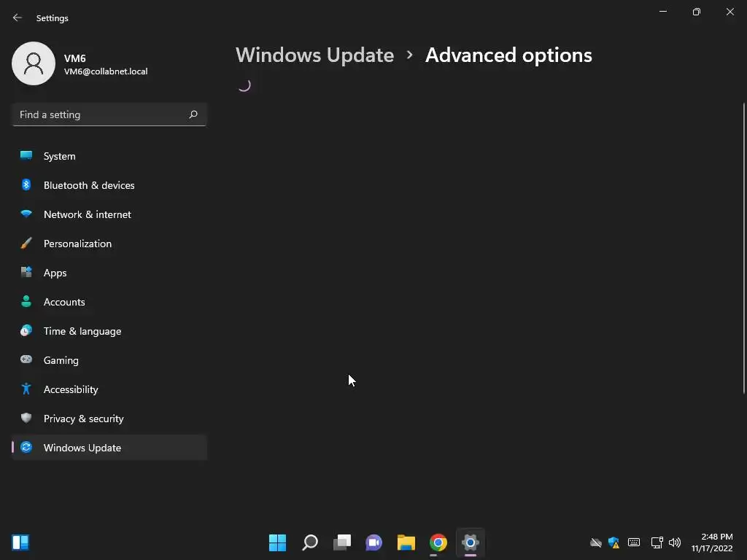747x560 pixels.
Task: Open Accounts settings category
Action: (x=109, y=302)
